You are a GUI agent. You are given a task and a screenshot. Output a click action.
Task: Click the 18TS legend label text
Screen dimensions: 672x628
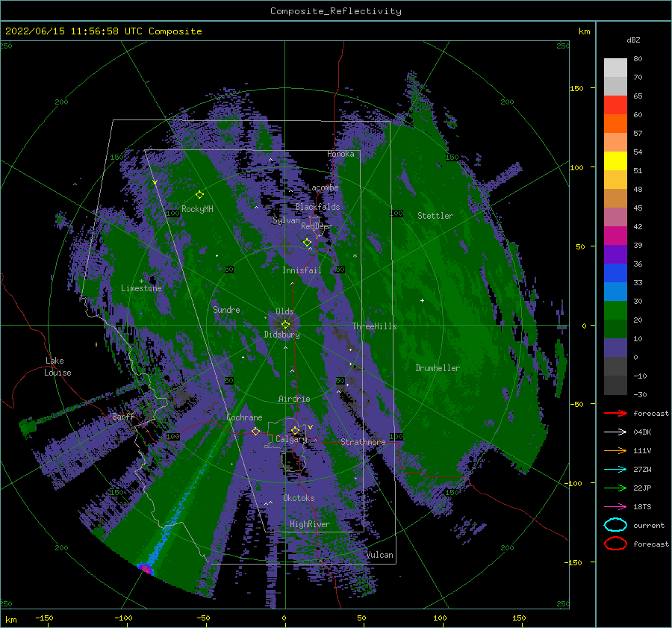click(642, 507)
